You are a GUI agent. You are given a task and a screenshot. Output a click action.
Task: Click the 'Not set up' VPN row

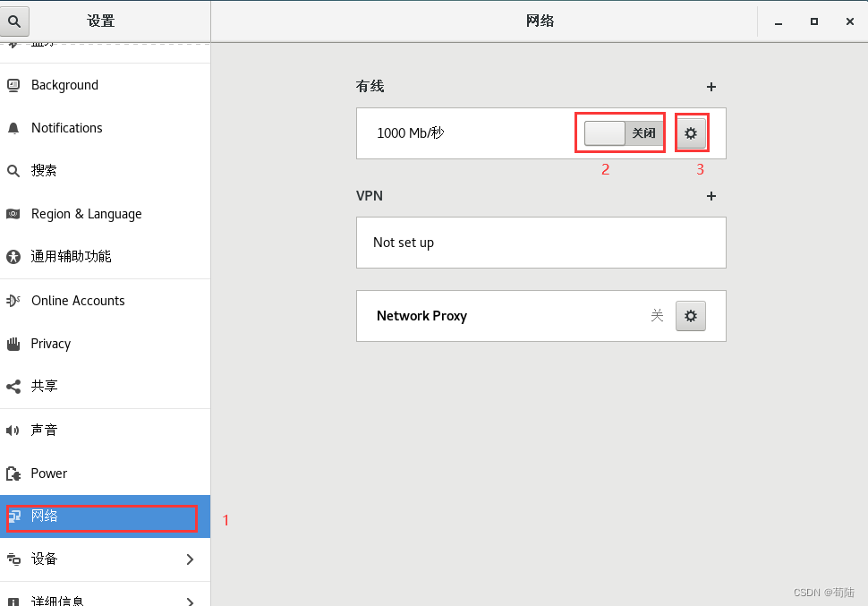pos(541,243)
